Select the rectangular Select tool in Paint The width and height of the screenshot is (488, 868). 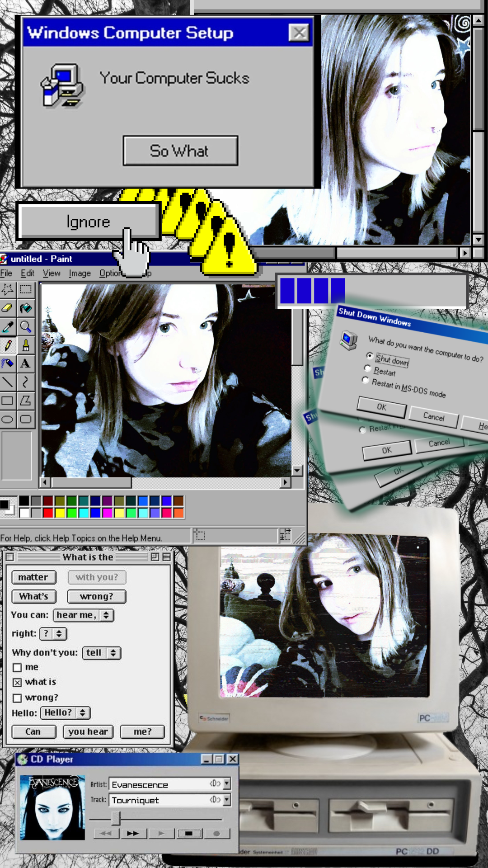(26, 290)
